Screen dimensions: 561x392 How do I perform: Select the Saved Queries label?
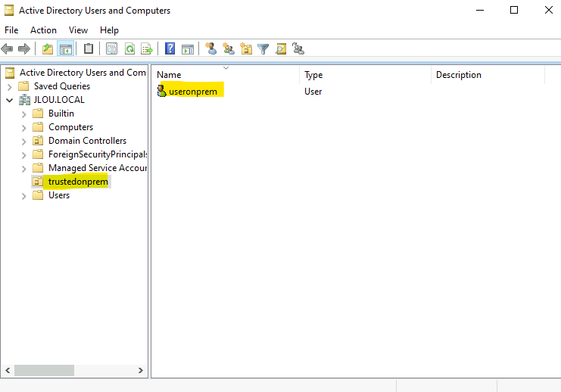pos(62,86)
